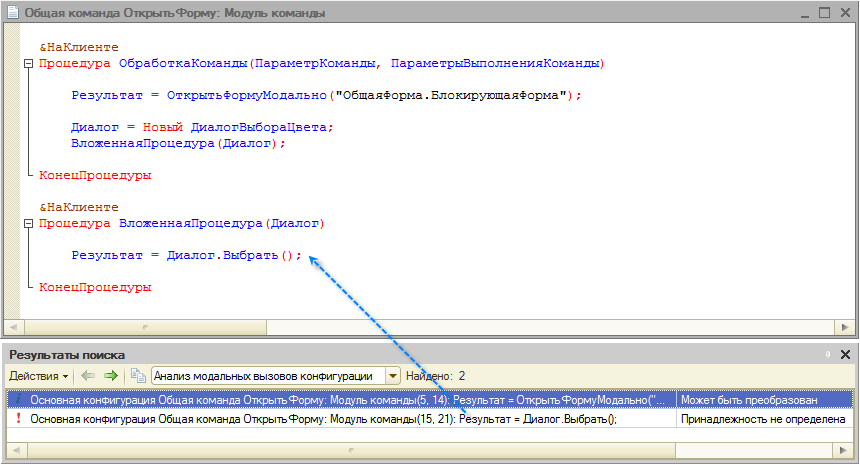Click the module document icon in title bar
The image size is (860, 465).
13,14
